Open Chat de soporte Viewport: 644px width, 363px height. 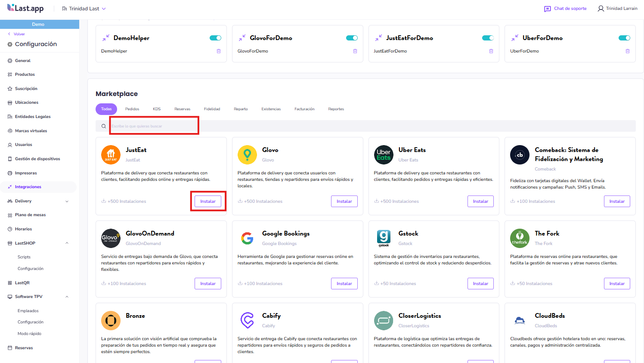coord(565,9)
